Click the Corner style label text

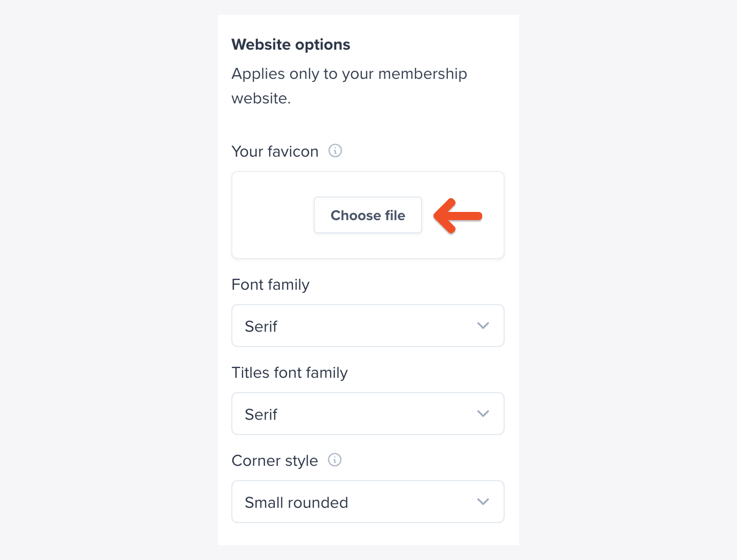[x=275, y=461]
